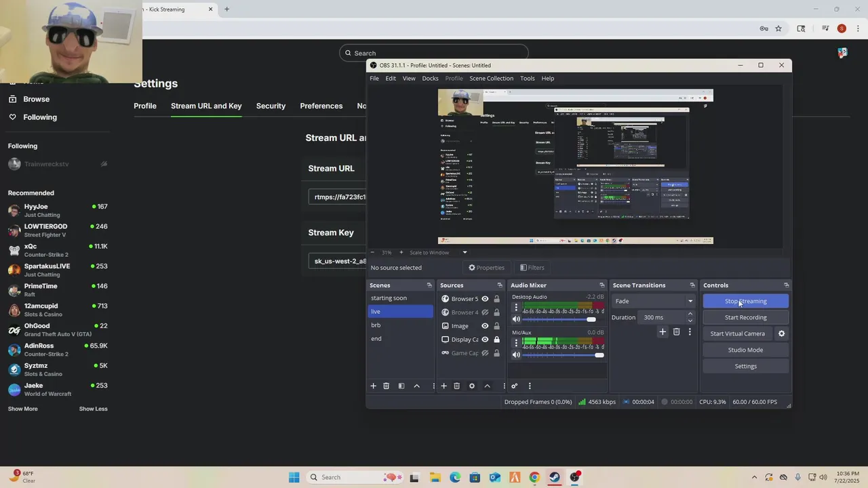This screenshot has height=488, width=868.
Task: Click Start Virtual Camera button
Action: coord(737,333)
